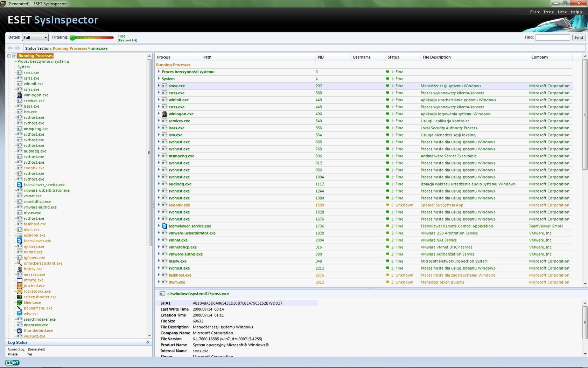Click teamviewer.exe icon in left tree

[x=20, y=241]
